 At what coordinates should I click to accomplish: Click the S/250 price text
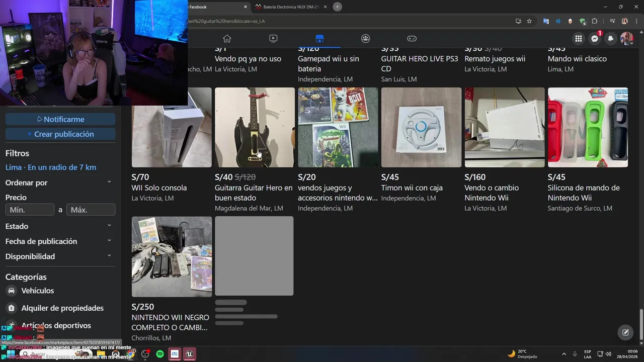pos(142,307)
